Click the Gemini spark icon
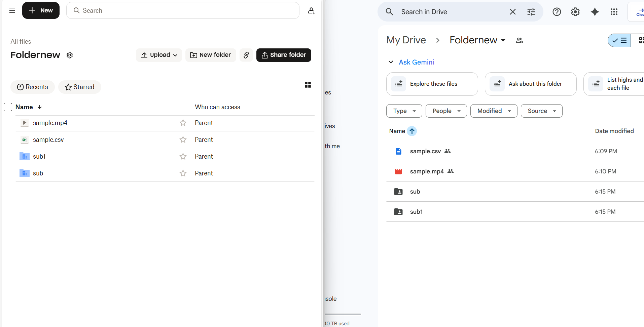644x327 pixels. click(594, 12)
